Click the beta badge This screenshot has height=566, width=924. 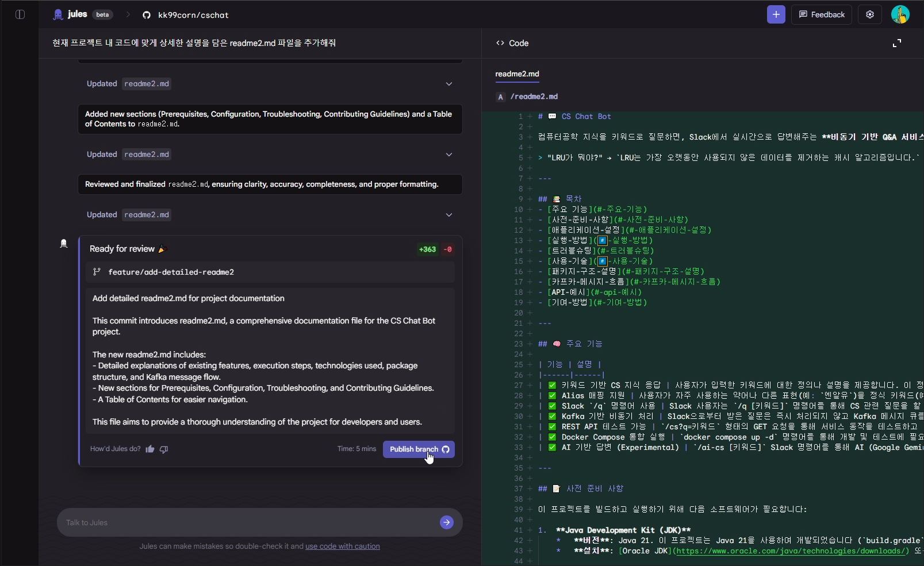tap(102, 15)
